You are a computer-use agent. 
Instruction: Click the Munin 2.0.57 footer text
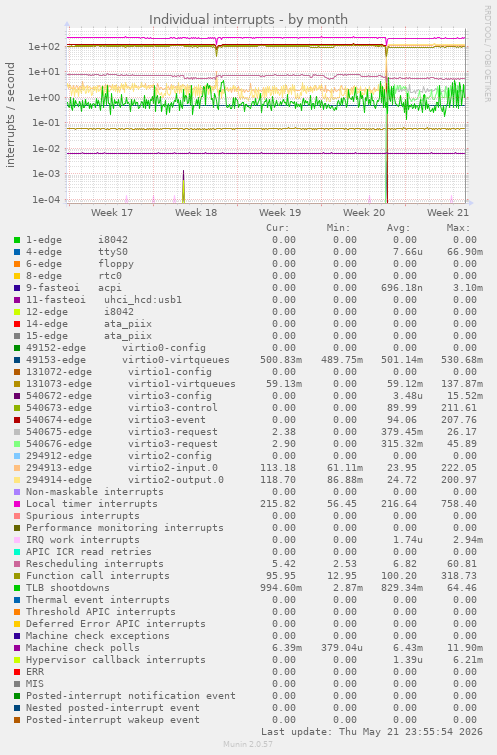[248, 744]
